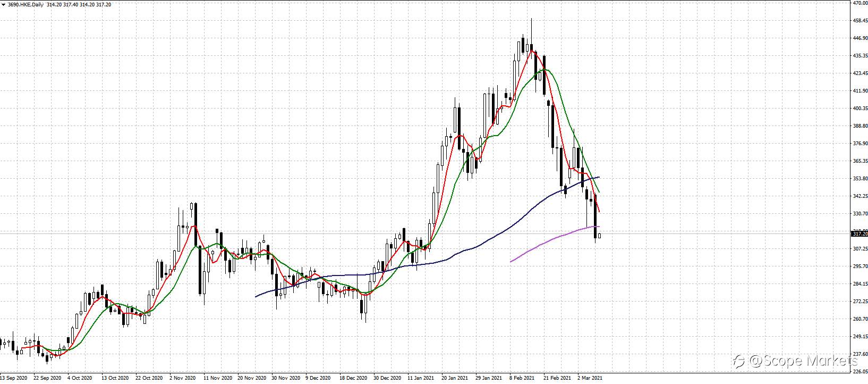This screenshot has height=384, width=868.
Task: Click the 330.70 price axis label
Action: click(860, 214)
